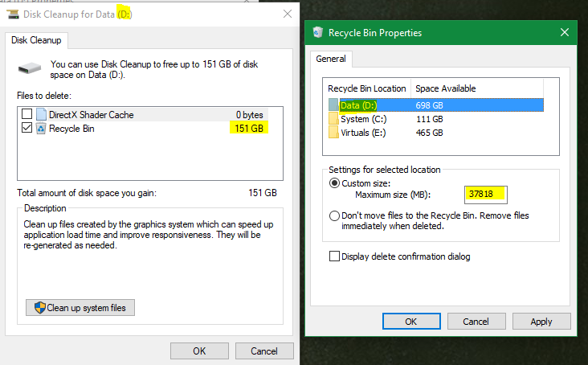Select Don't move files to Recycle Bin option

(x=334, y=216)
